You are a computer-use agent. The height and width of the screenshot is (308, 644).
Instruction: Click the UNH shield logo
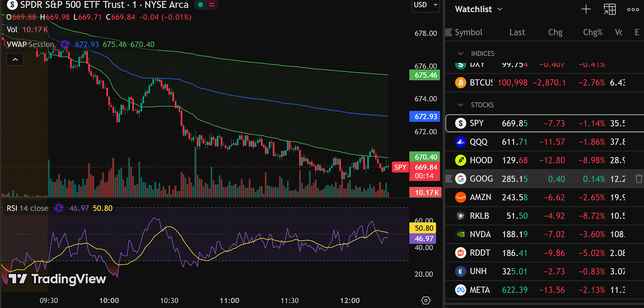(461, 271)
